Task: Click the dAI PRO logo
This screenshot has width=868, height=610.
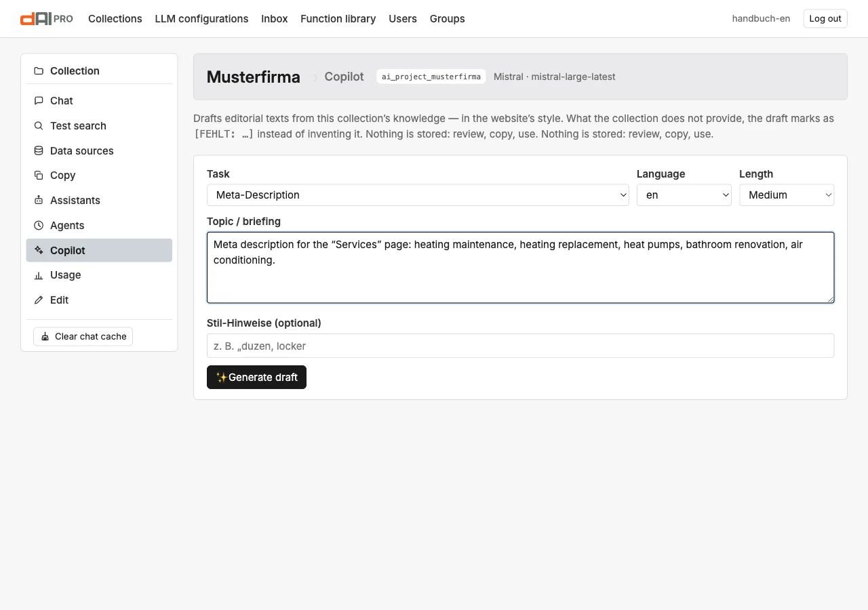Action: [47, 19]
